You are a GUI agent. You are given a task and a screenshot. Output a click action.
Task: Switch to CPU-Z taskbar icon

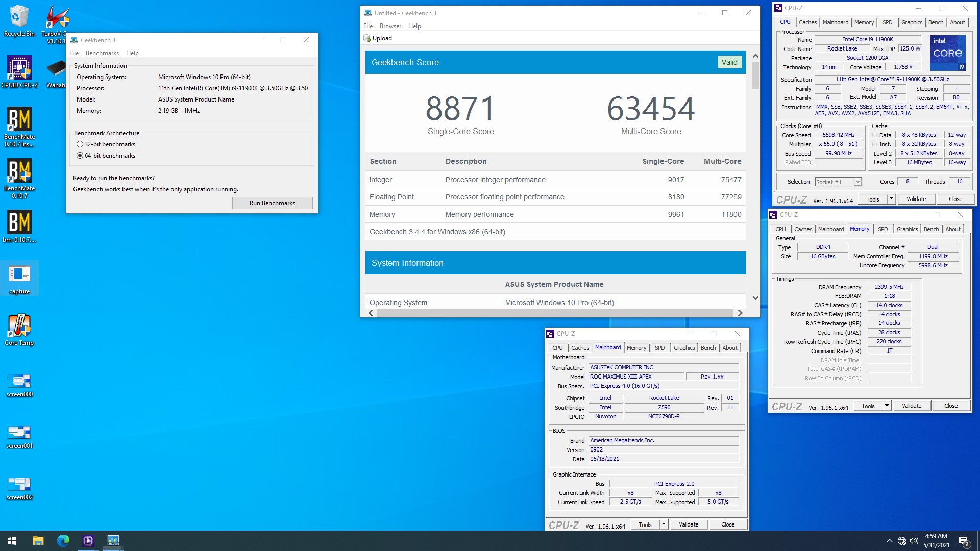(88, 541)
